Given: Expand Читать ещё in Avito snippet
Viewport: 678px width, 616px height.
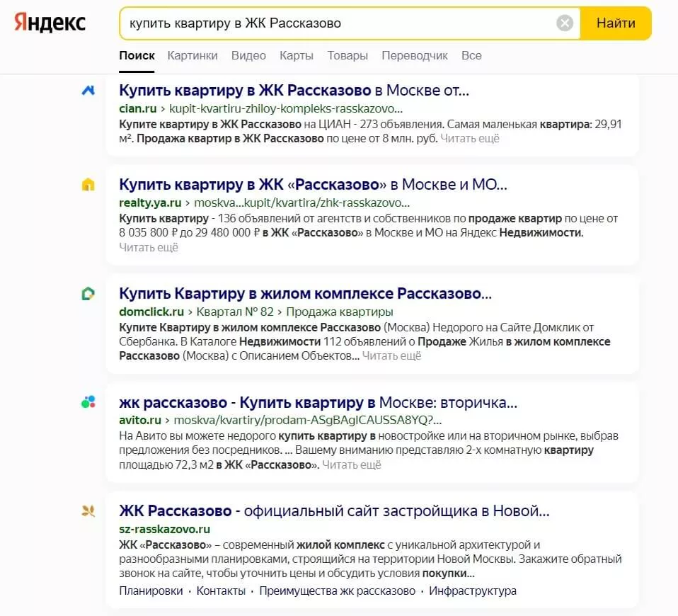Looking at the screenshot, I should pos(352,465).
